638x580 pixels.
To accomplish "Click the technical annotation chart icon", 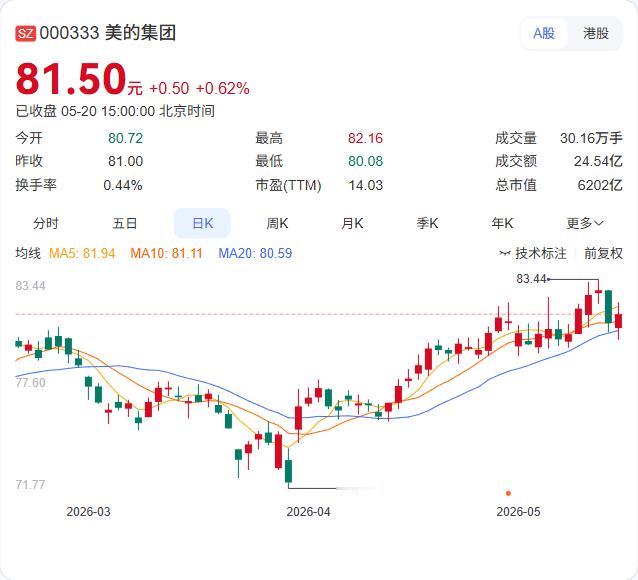I will coord(505,254).
